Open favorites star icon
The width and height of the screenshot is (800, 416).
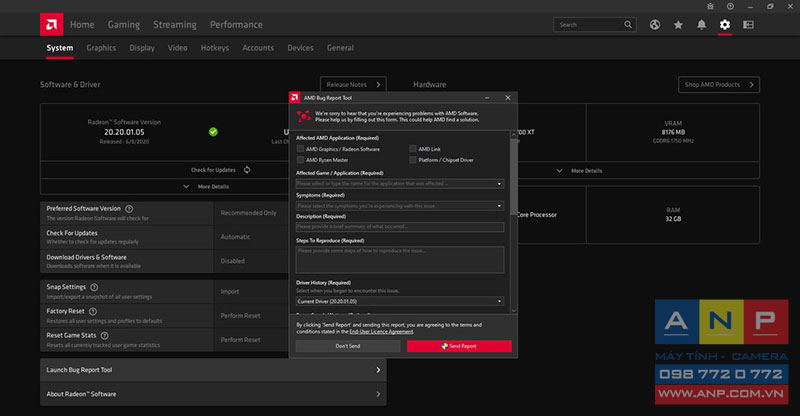(x=678, y=25)
